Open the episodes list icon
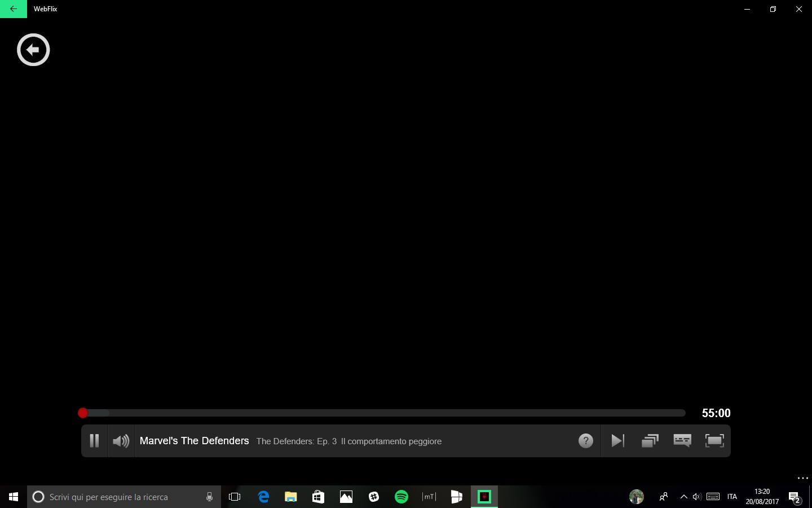Screen dimensions: 812x508 650,441
